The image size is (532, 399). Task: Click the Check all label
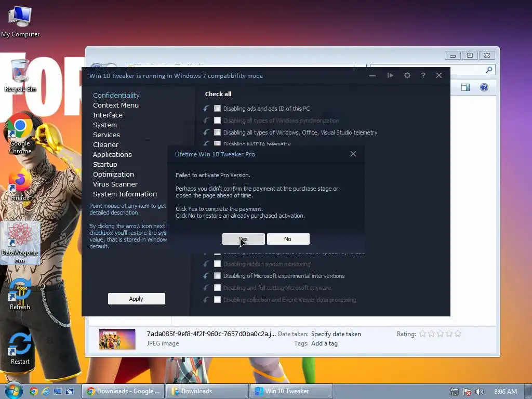(218, 94)
